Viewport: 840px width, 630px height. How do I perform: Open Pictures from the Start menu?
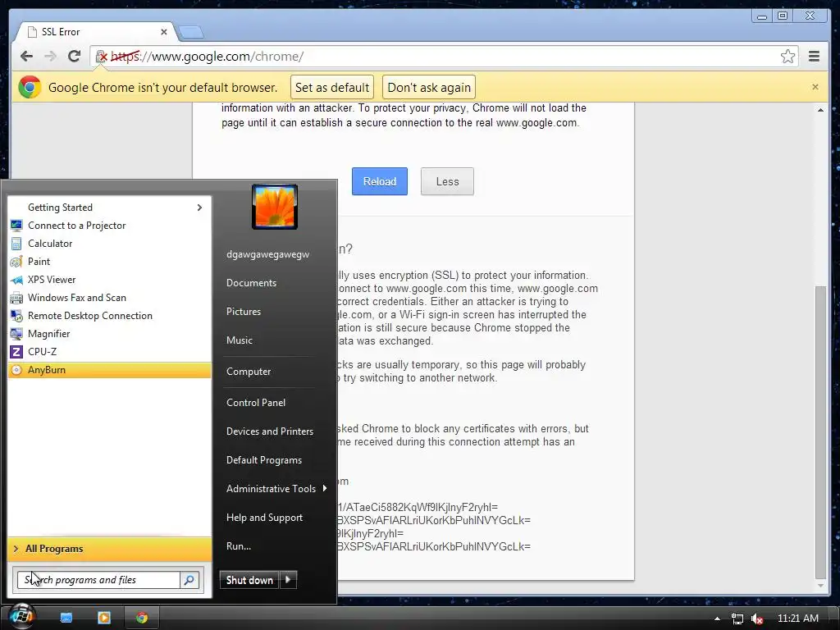pos(244,312)
